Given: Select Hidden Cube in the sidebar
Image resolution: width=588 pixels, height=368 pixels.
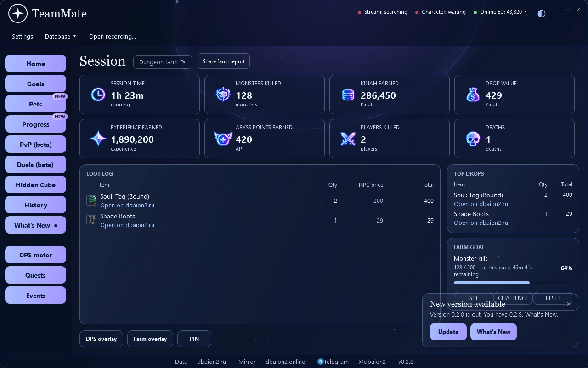Looking at the screenshot, I should tap(35, 185).
